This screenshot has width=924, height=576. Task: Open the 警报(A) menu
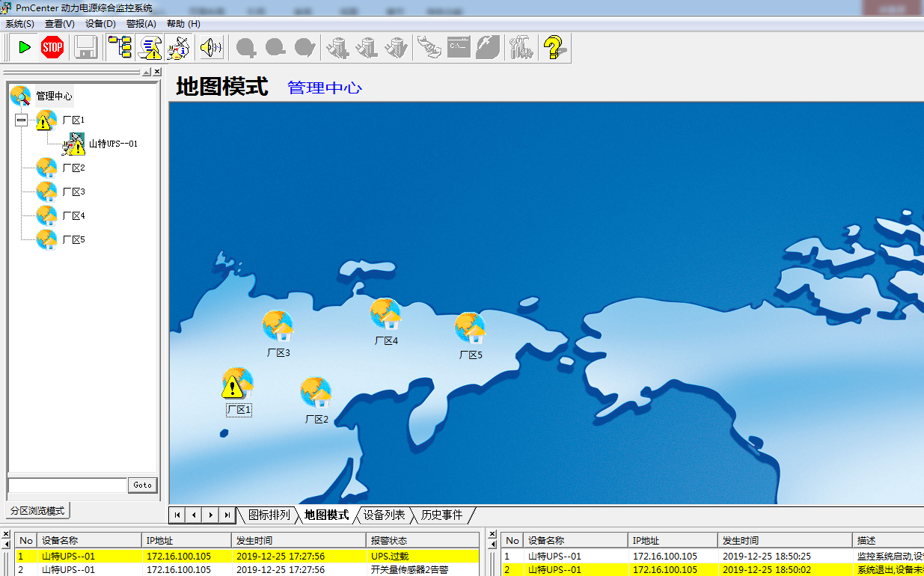(x=141, y=24)
